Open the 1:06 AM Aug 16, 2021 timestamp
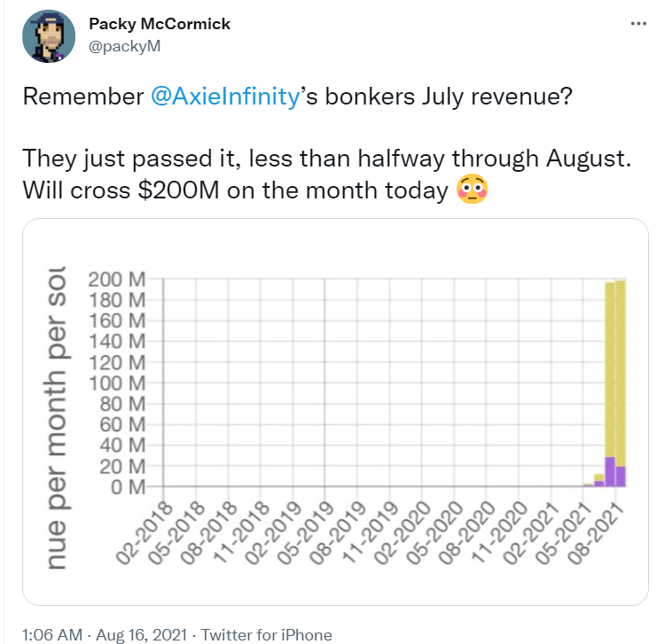 click(105, 634)
